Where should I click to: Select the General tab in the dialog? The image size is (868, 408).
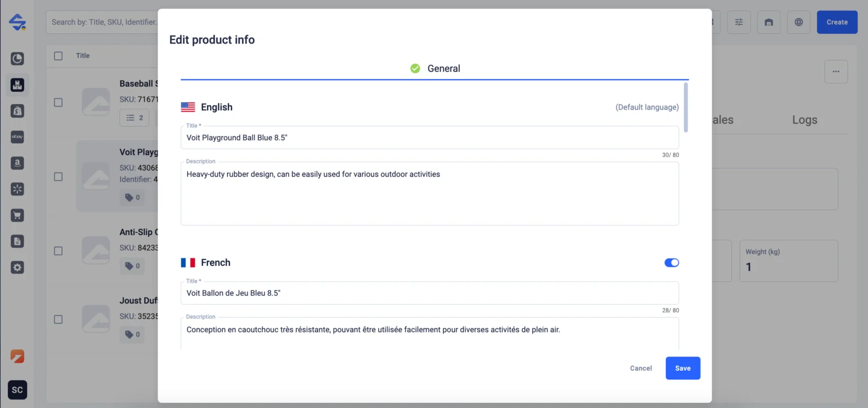(435, 68)
